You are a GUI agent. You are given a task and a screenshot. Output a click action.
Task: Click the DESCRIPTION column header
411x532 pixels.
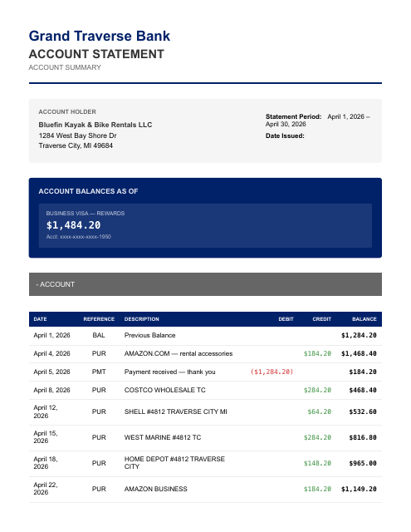[x=142, y=319]
